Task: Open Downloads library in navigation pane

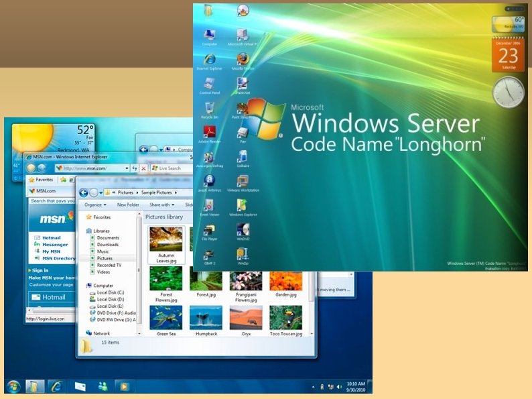Action: click(105, 245)
